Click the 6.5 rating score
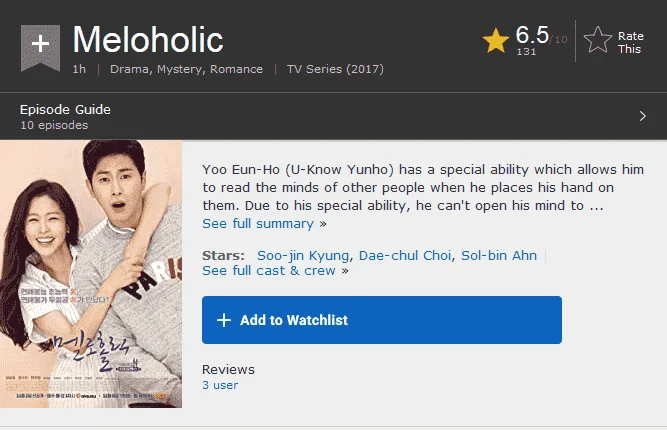The width and height of the screenshot is (667, 430). point(532,34)
